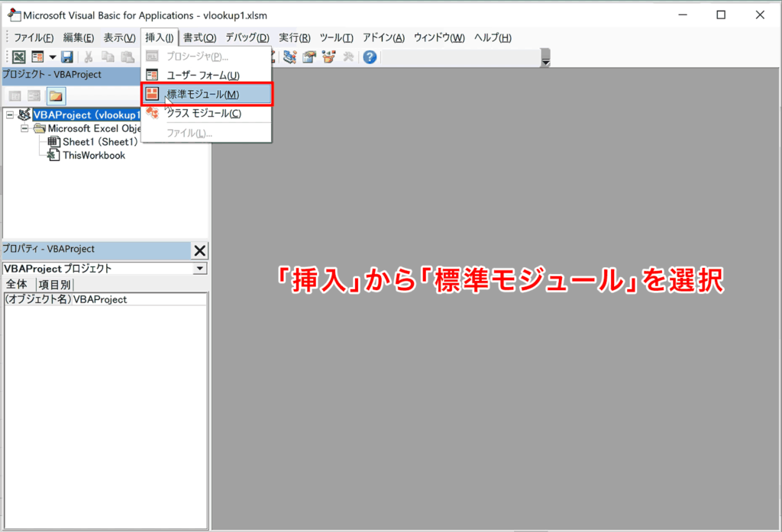Viewport: 782px width, 532px height.
Task: Open the ツール(T) menu
Action: [336, 37]
